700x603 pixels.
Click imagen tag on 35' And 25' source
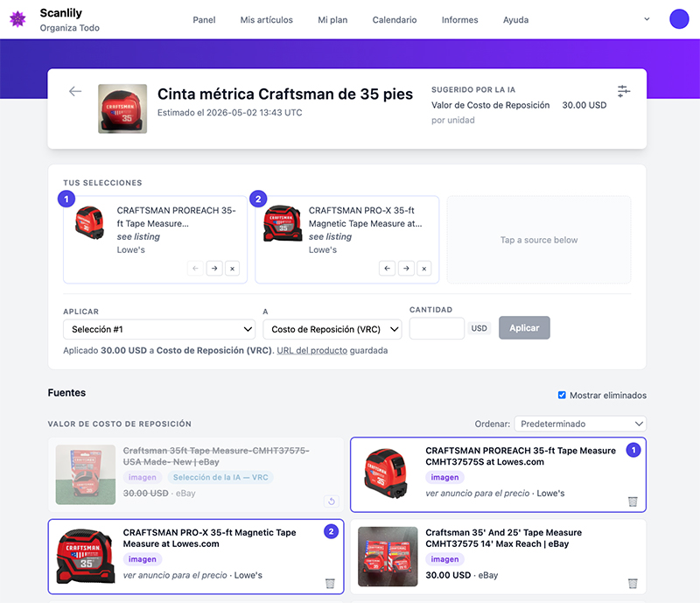(x=444, y=559)
